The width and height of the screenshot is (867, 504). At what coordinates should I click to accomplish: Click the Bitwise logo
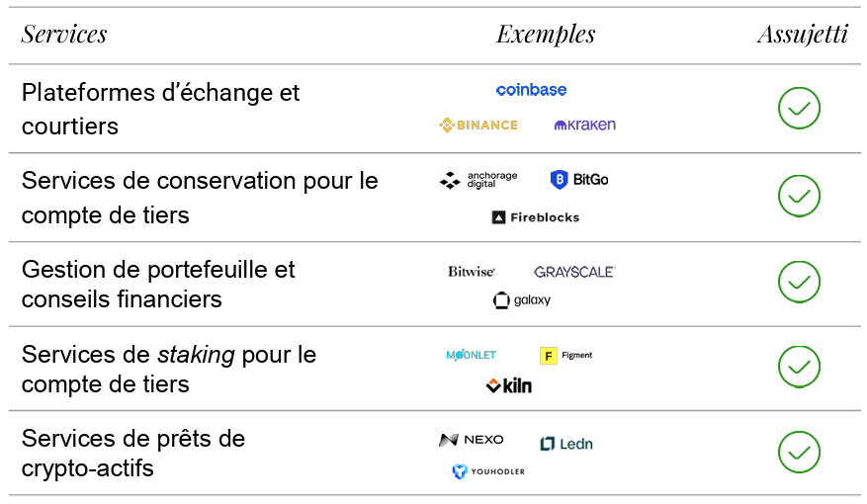click(x=472, y=272)
